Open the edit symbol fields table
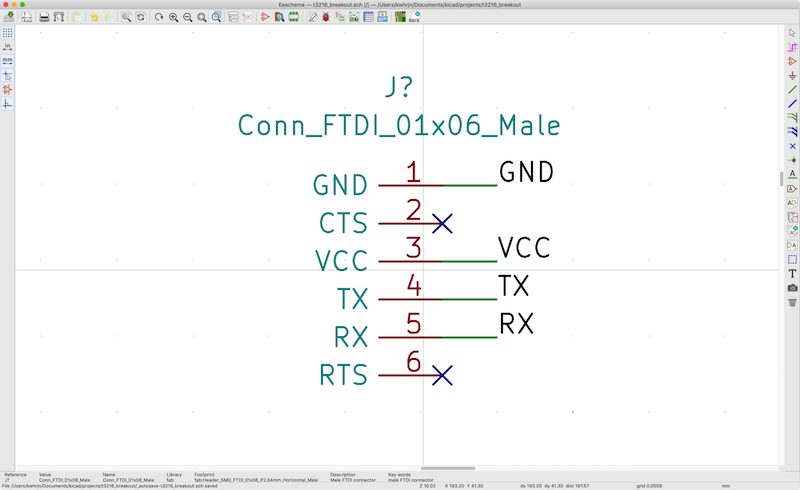The width and height of the screenshot is (800, 490). (368, 17)
